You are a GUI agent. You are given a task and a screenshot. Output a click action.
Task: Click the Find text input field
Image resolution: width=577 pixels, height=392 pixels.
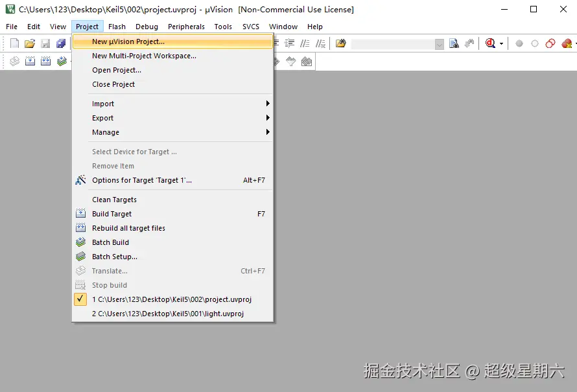(x=393, y=44)
